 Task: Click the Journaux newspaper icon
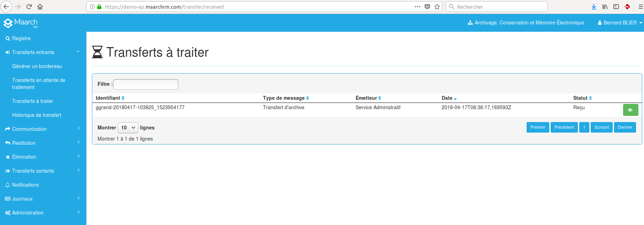[8, 199]
